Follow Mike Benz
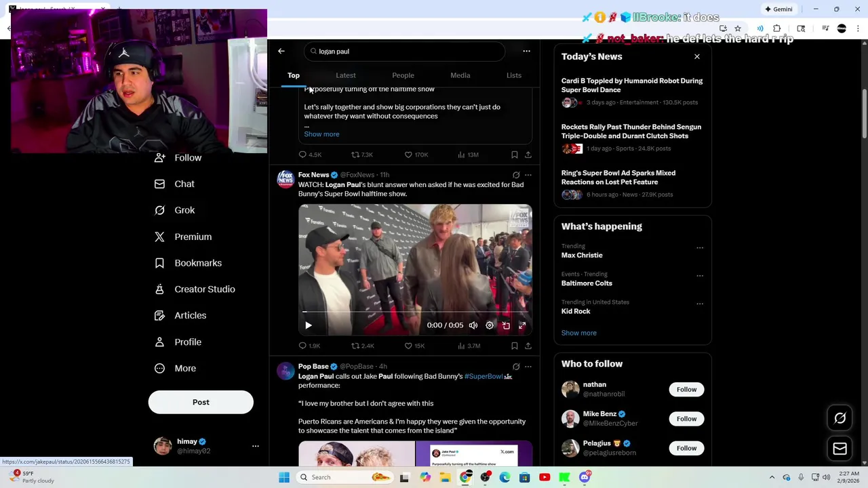The height and width of the screenshot is (488, 868). 686,419
